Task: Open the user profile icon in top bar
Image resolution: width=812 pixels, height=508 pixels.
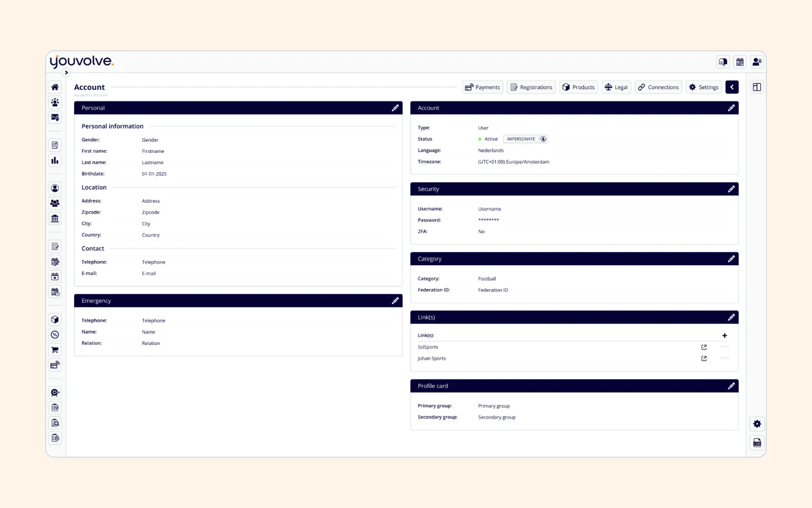Action: coord(757,62)
